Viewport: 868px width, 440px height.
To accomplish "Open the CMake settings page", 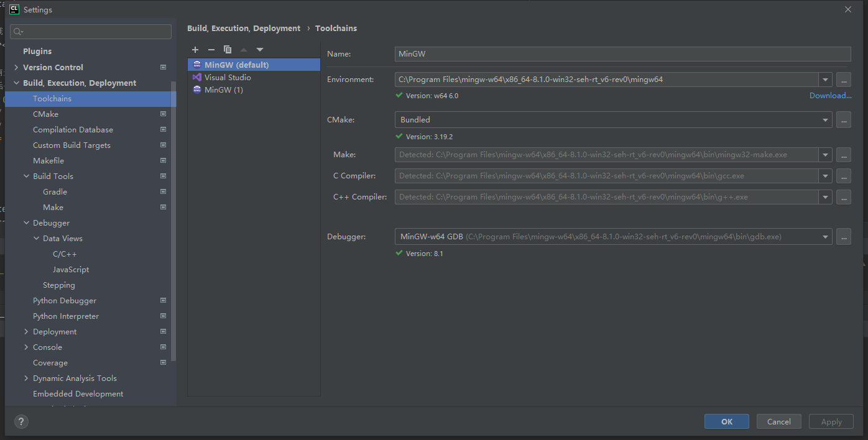I will click(45, 114).
